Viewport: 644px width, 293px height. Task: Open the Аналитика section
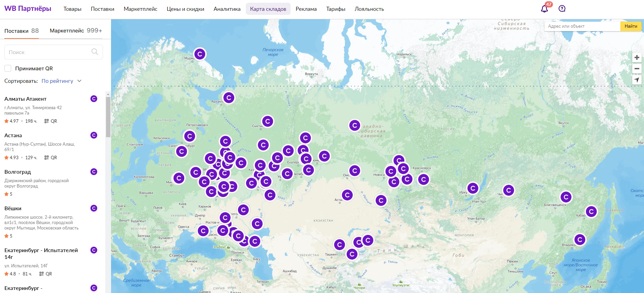pos(227,9)
